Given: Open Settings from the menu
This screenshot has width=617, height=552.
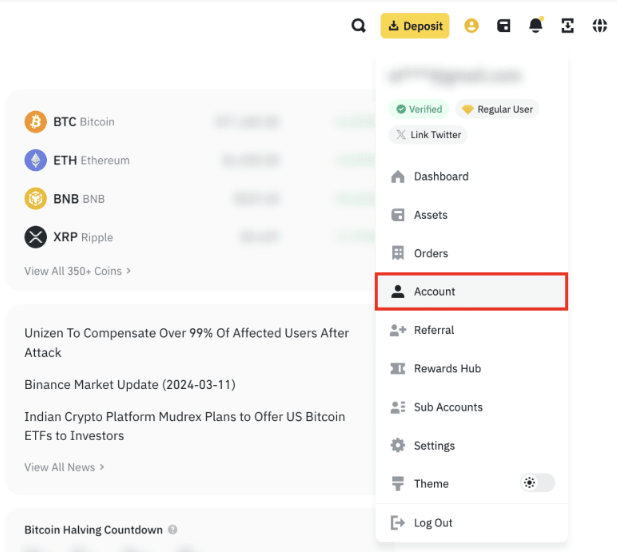Looking at the screenshot, I should [471, 446].
